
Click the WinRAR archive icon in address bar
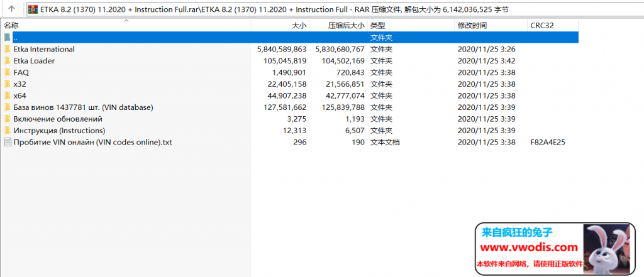click(x=34, y=9)
